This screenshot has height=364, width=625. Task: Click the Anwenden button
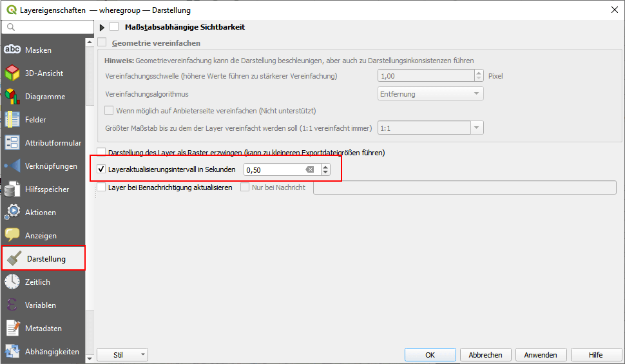coord(540,355)
